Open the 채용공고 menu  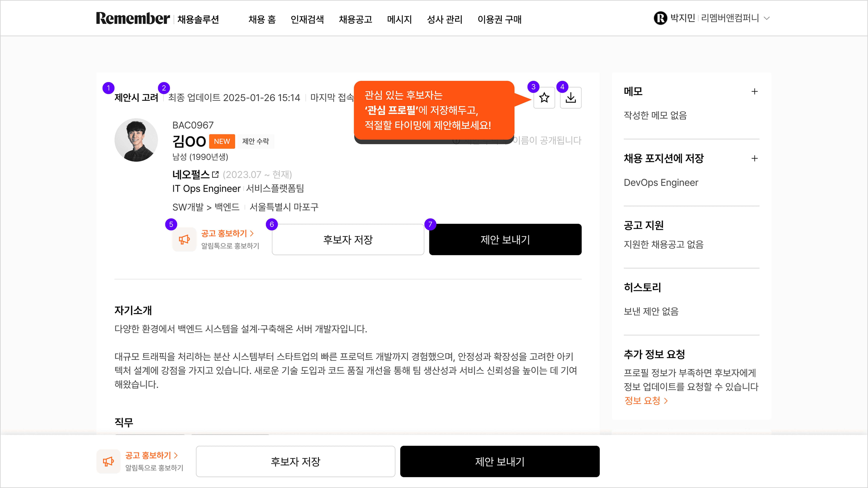pos(355,20)
